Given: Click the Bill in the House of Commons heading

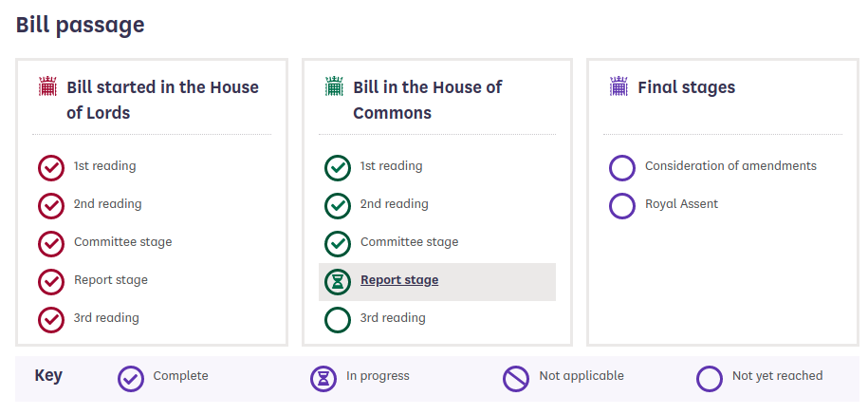Looking at the screenshot, I should [427, 100].
